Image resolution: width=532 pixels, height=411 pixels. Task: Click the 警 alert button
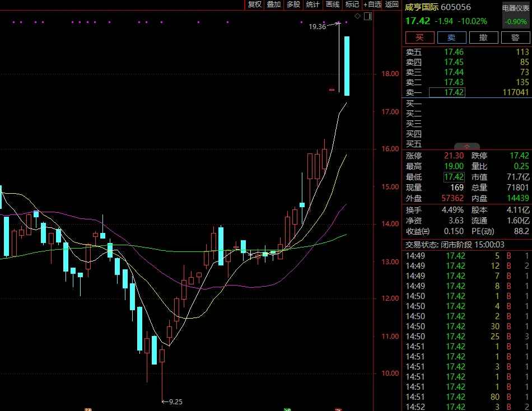515,38
